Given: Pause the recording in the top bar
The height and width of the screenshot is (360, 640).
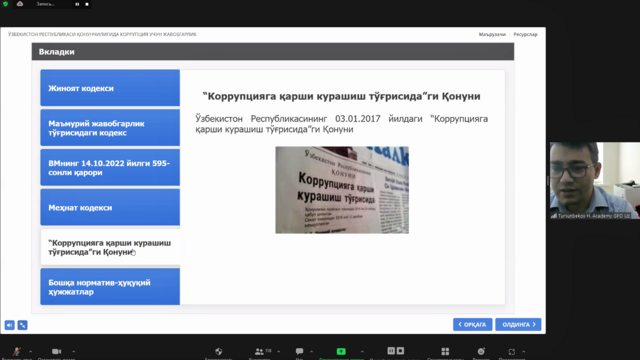Looking at the screenshot, I should point(77,4).
